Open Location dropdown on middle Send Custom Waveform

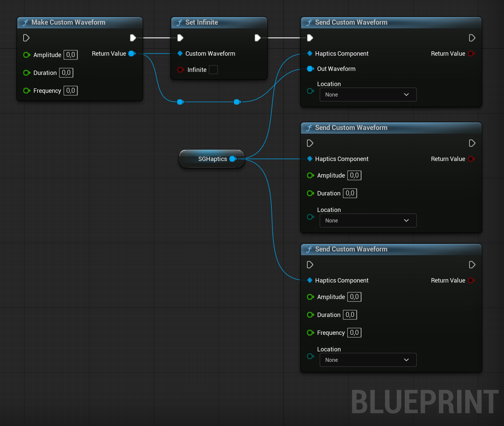368,220
